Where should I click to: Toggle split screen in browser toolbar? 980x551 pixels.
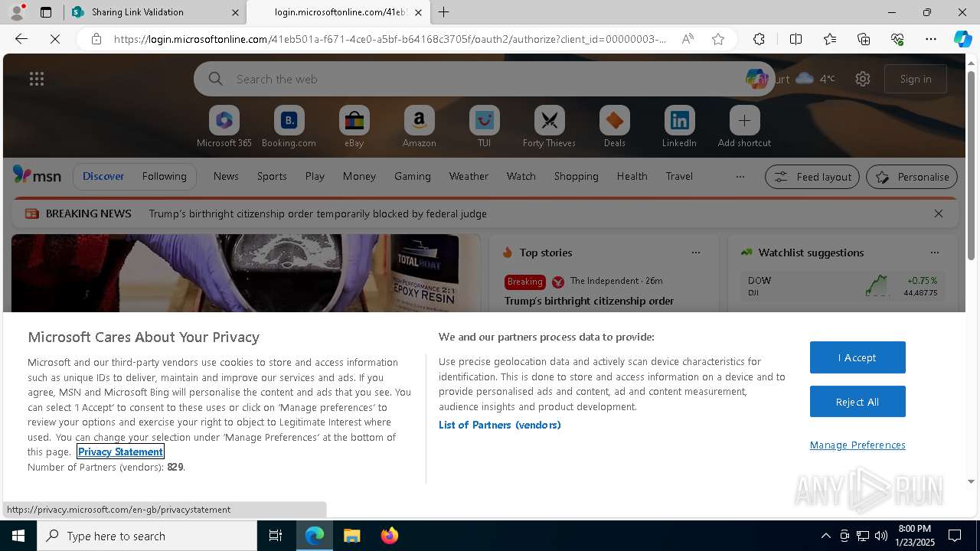click(795, 39)
